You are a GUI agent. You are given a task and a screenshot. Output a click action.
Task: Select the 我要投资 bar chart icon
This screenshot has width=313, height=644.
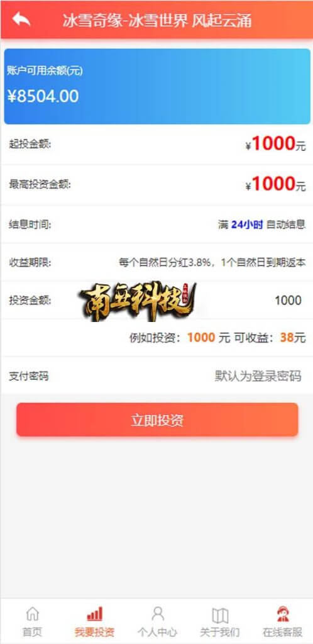pos(94,614)
